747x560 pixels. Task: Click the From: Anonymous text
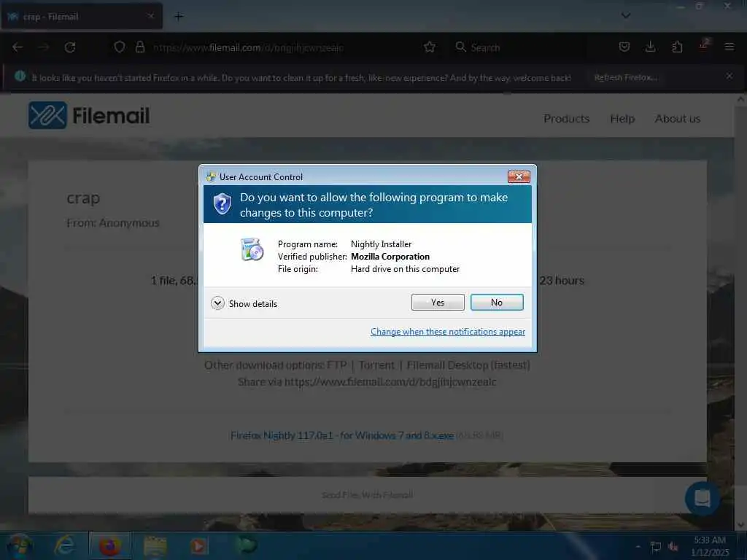click(113, 223)
